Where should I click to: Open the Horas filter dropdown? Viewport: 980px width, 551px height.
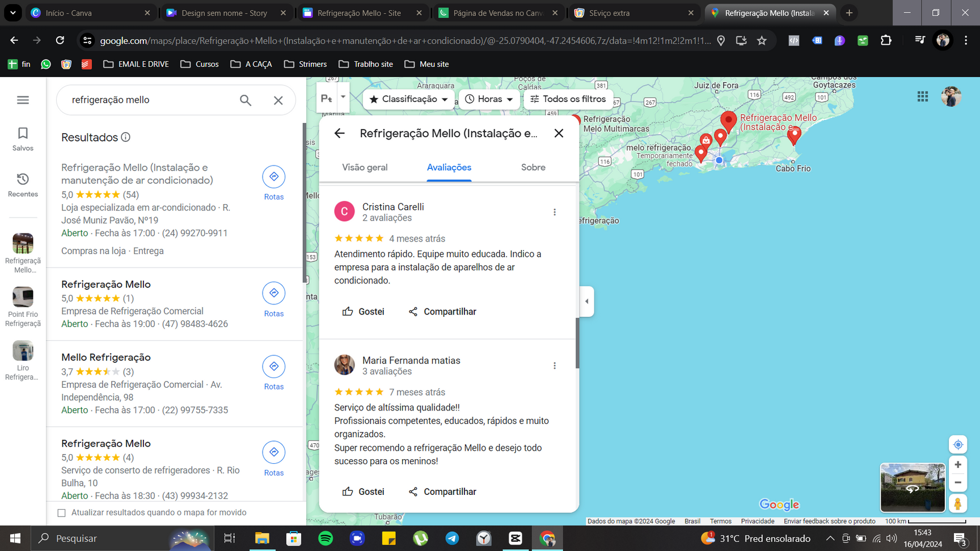[x=489, y=99]
